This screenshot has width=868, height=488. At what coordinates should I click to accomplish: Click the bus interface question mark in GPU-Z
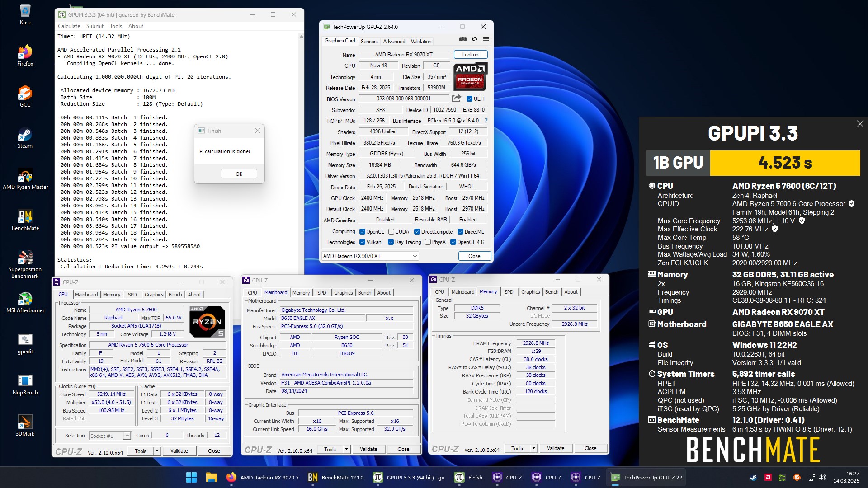(486, 121)
